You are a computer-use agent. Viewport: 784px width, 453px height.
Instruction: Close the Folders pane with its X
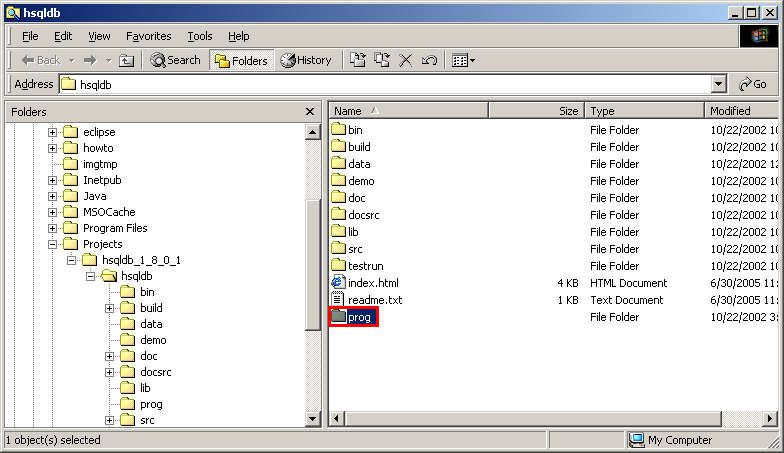(x=310, y=112)
